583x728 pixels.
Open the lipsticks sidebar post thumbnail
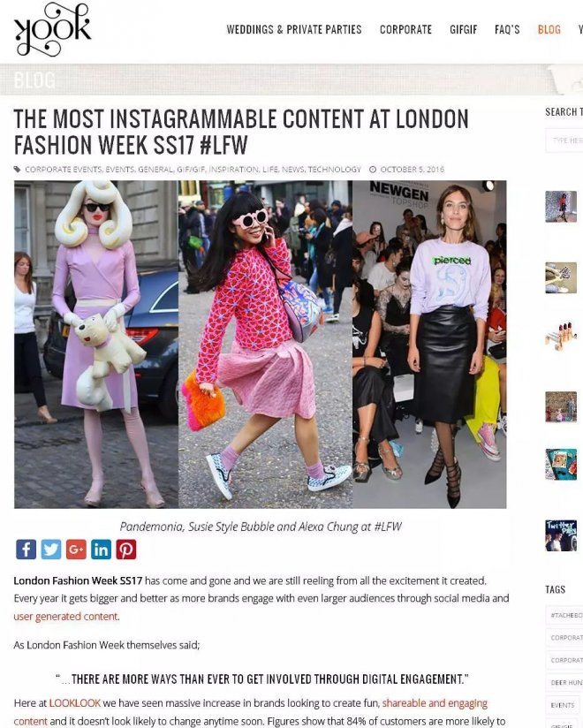point(561,335)
